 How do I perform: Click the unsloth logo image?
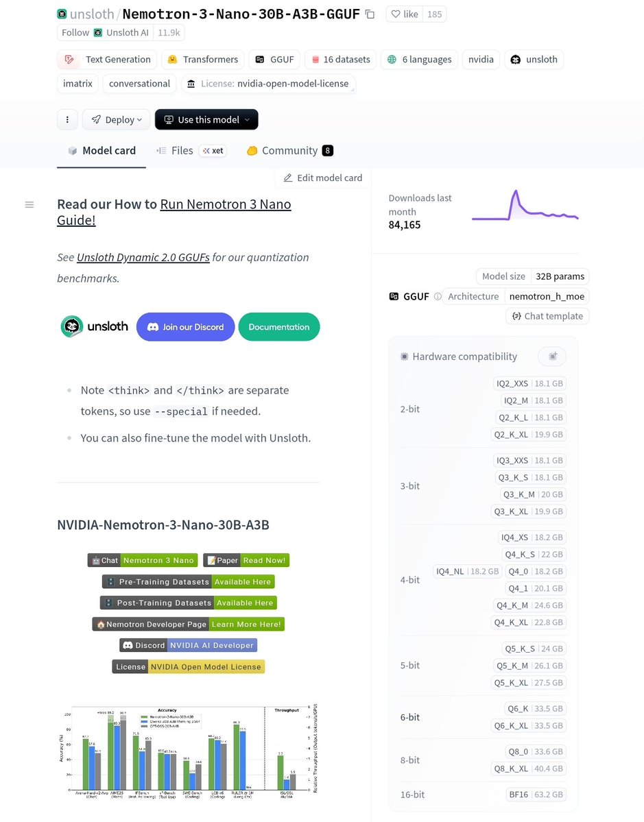click(95, 326)
